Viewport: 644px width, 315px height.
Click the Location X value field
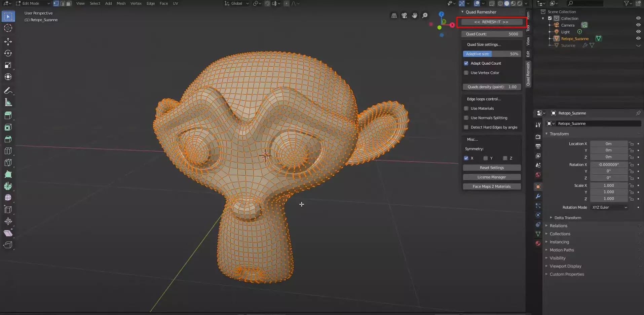pyautogui.click(x=609, y=144)
